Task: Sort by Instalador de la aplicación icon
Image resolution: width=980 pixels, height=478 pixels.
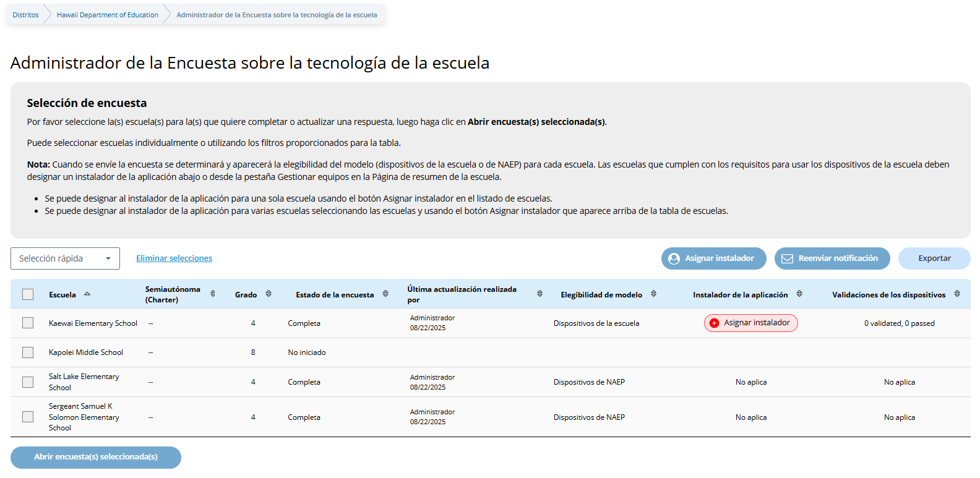Action: [799, 294]
